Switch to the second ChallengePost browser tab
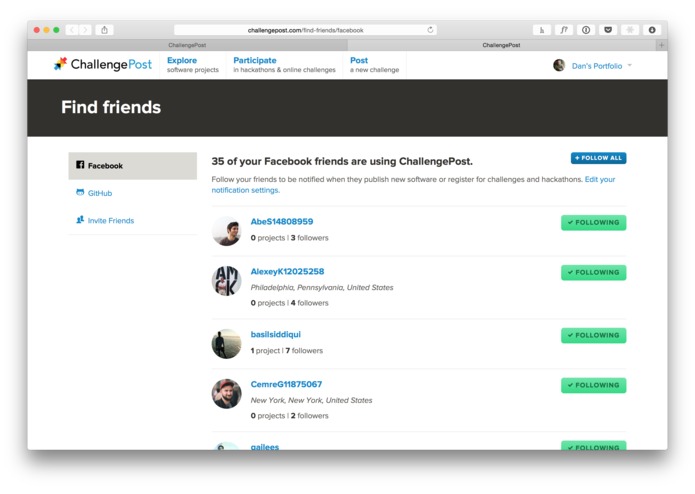 coord(501,45)
